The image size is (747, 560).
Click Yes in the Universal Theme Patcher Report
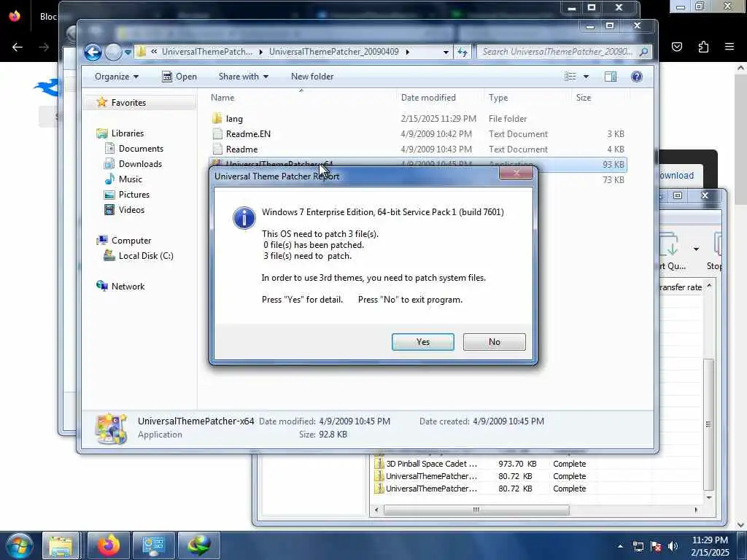422,342
